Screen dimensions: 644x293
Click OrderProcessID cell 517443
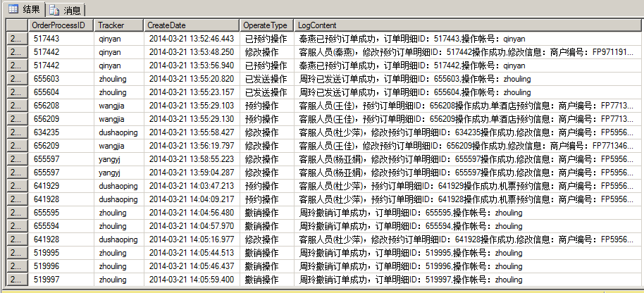[x=61, y=39]
